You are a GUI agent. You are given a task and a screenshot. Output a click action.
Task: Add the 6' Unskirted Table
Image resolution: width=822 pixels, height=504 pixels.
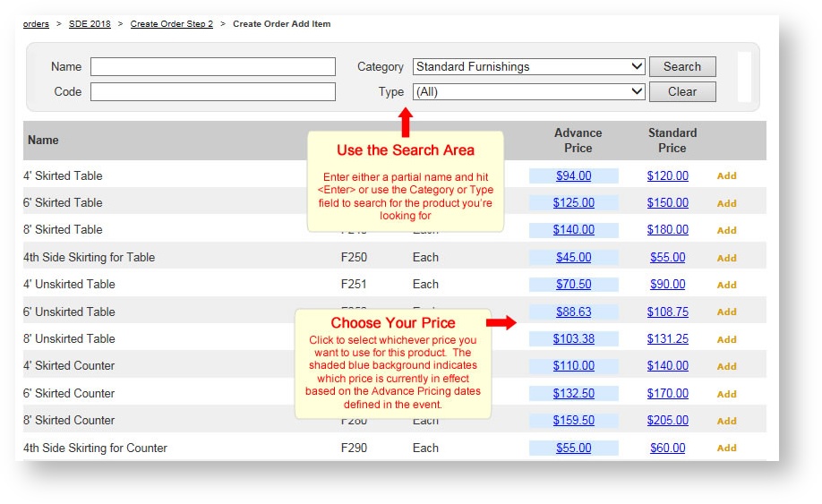coord(726,312)
